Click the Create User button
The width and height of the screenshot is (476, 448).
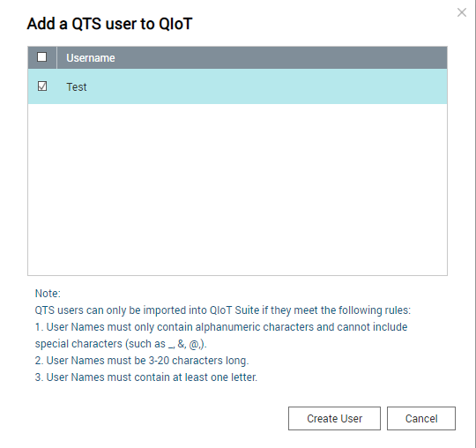coord(334,418)
